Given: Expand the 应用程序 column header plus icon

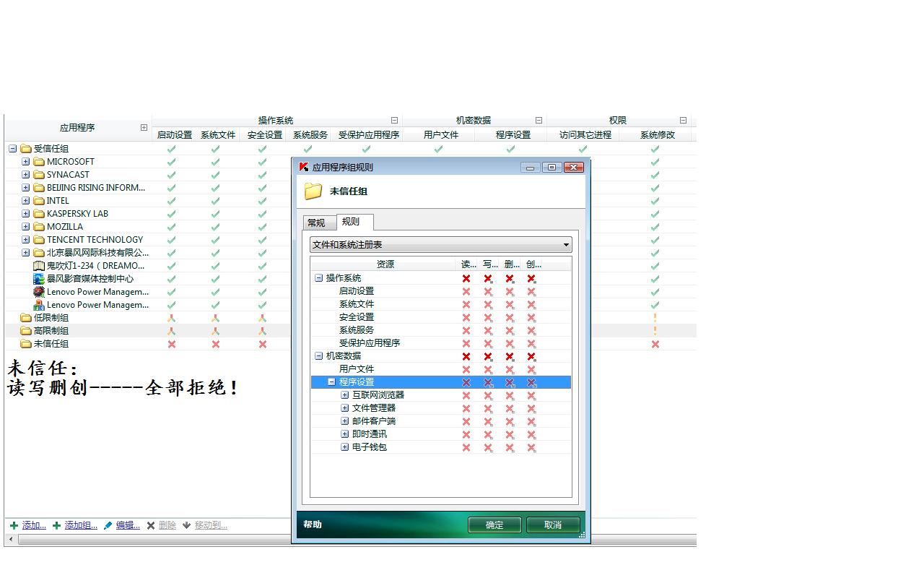Looking at the screenshot, I should tap(144, 128).
